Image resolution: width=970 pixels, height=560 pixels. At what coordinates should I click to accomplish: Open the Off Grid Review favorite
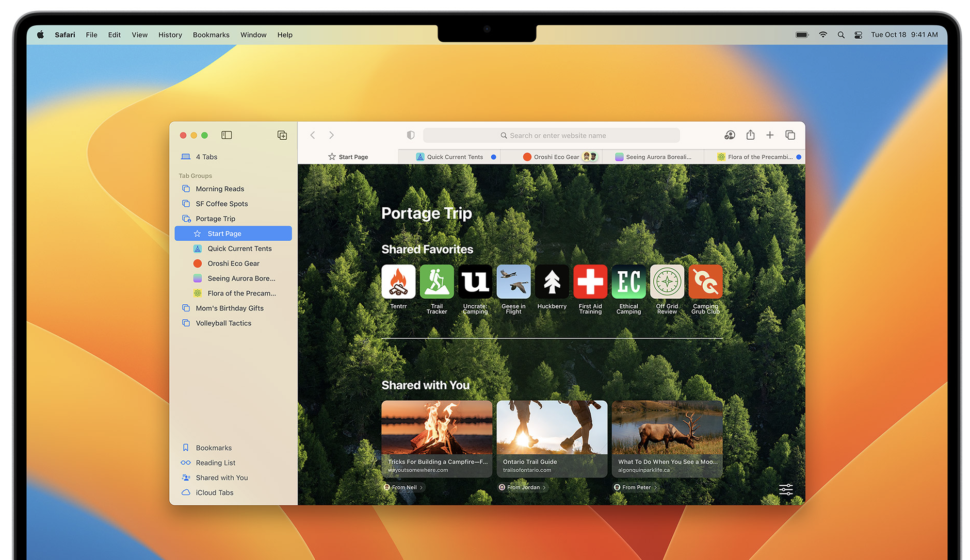coord(667,282)
